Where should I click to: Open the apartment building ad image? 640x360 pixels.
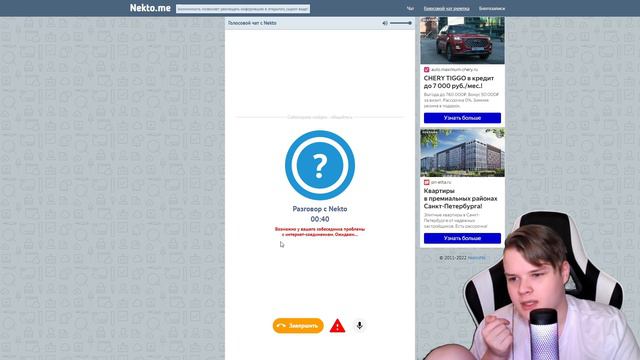point(462,153)
